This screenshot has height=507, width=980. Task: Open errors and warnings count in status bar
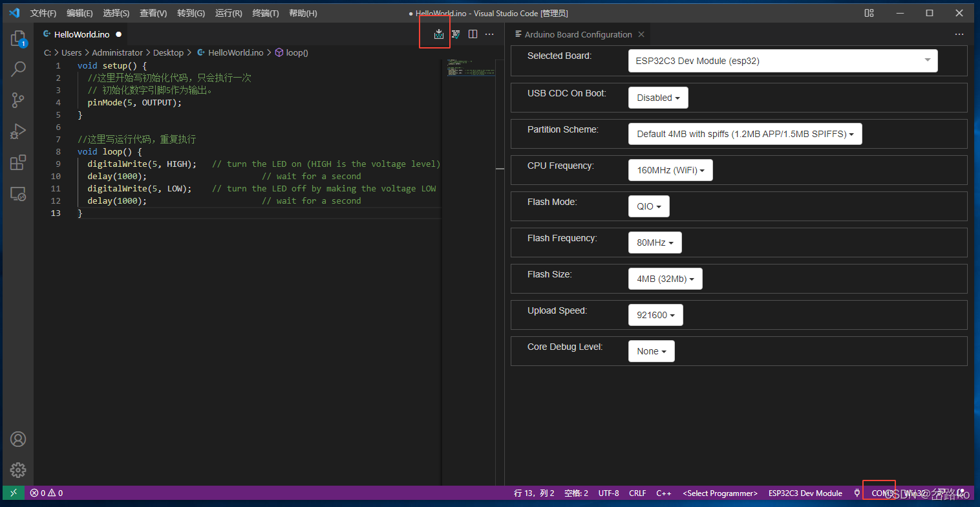pyautogui.click(x=47, y=493)
